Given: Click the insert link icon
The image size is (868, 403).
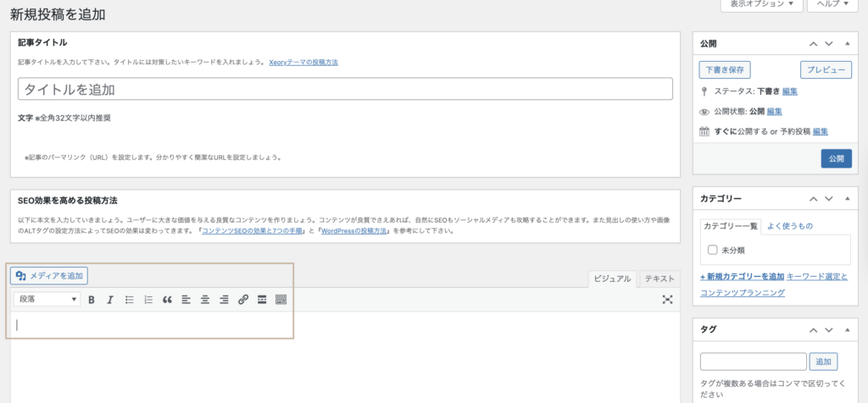Looking at the screenshot, I should [x=243, y=300].
